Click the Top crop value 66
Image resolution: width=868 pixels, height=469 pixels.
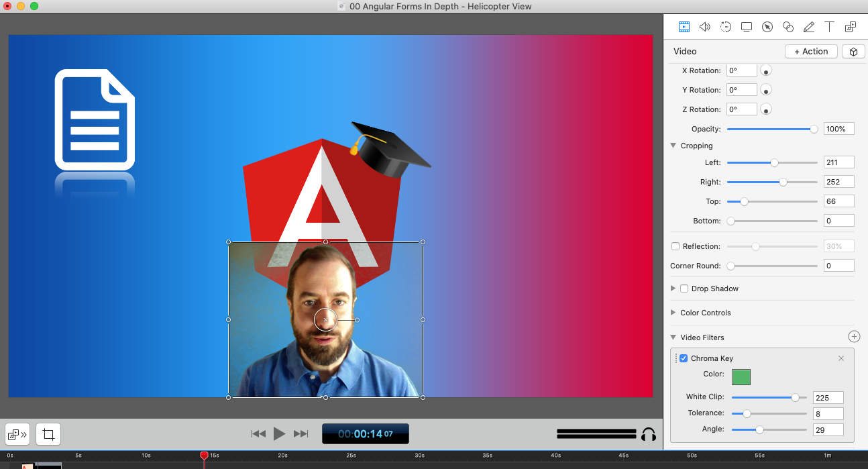click(x=839, y=201)
